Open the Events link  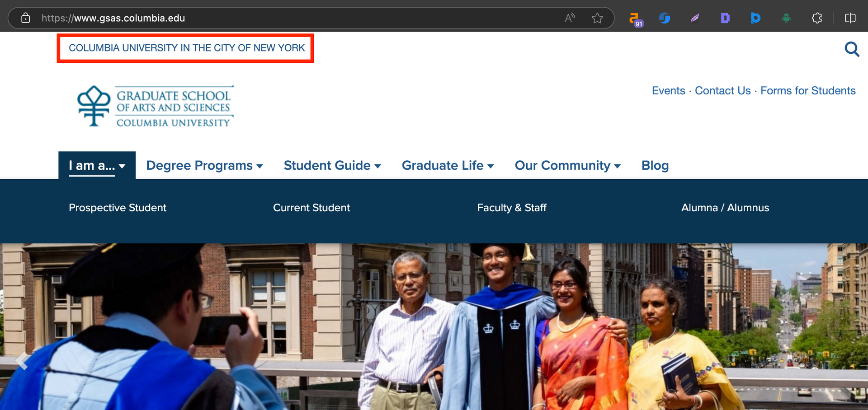668,91
